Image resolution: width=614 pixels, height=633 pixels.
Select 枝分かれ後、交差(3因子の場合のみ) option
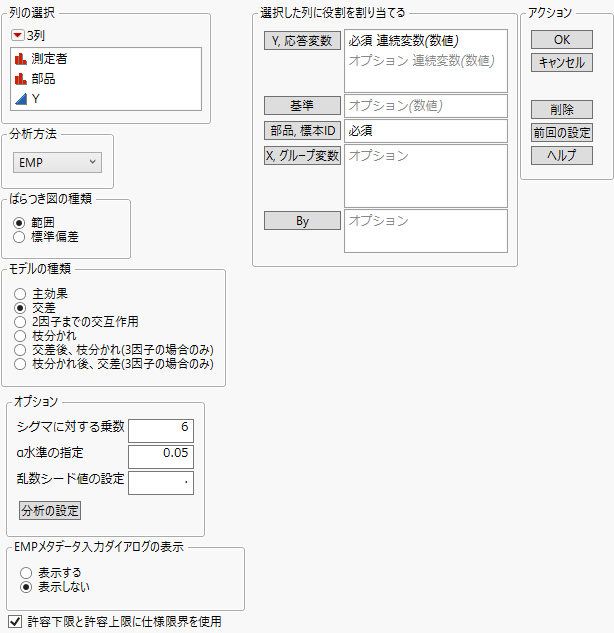point(20,364)
